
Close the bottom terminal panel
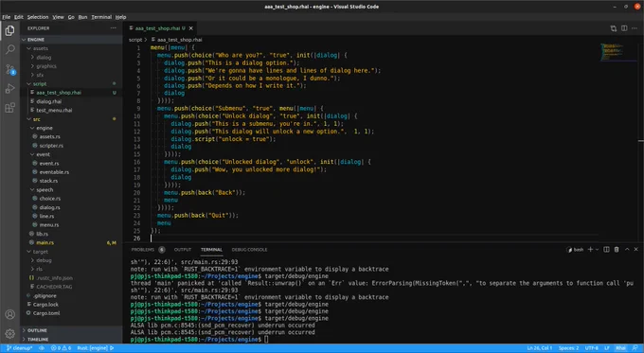635,249
